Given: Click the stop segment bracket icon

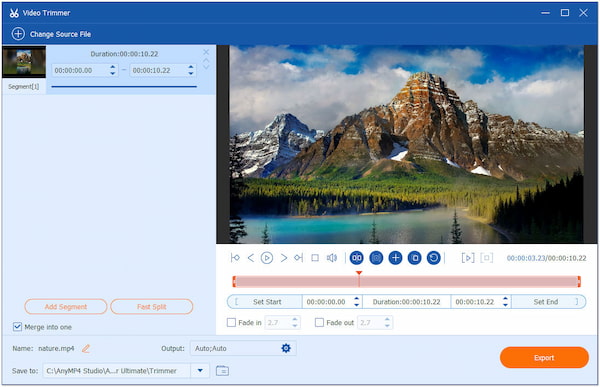Looking at the screenshot, I should [x=486, y=258].
